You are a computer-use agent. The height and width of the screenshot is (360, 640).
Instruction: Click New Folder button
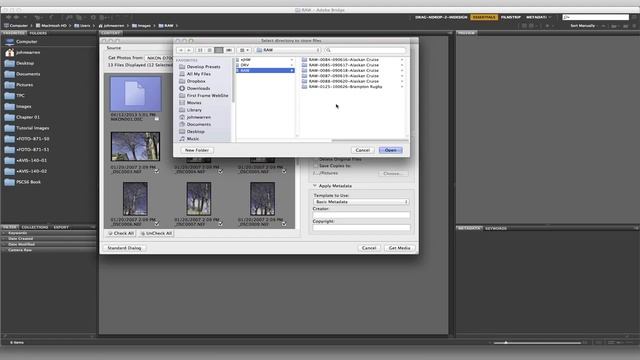click(x=197, y=150)
